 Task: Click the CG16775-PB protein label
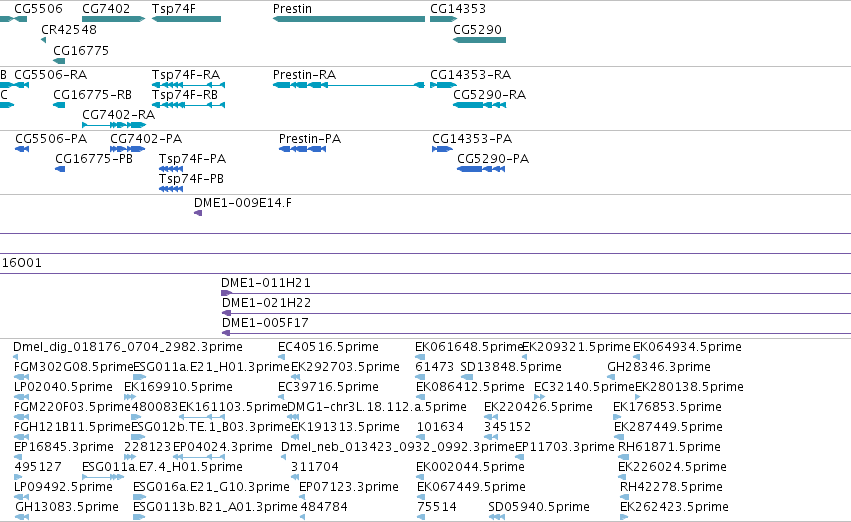point(94,159)
